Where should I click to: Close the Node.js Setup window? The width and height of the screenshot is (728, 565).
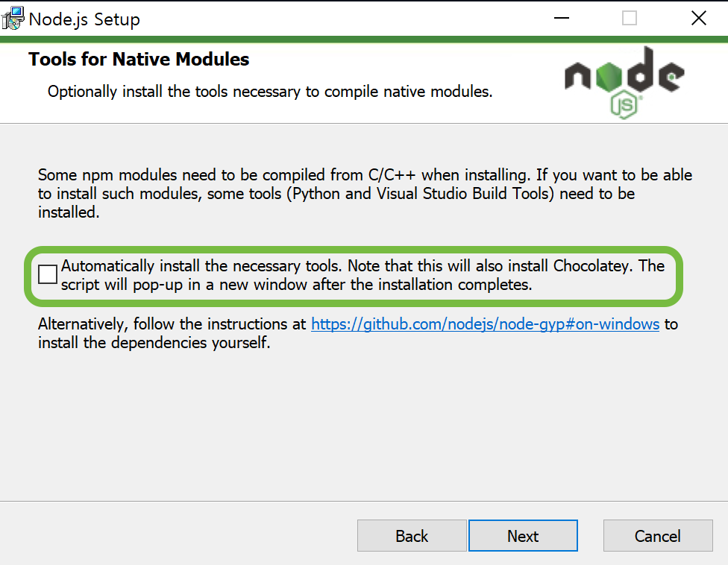(x=698, y=18)
